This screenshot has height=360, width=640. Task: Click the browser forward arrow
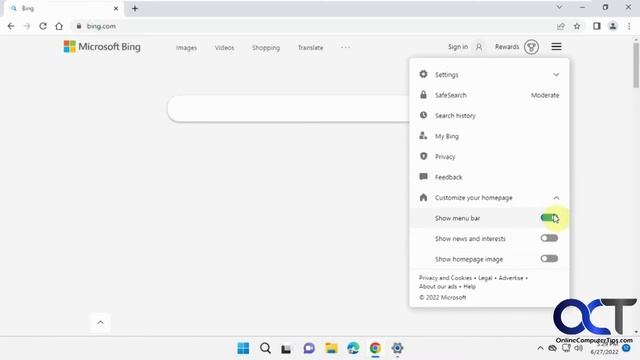[x=27, y=26]
